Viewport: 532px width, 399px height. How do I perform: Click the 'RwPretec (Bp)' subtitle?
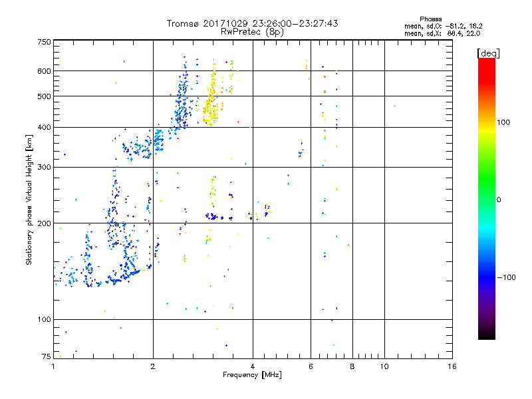pos(252,31)
